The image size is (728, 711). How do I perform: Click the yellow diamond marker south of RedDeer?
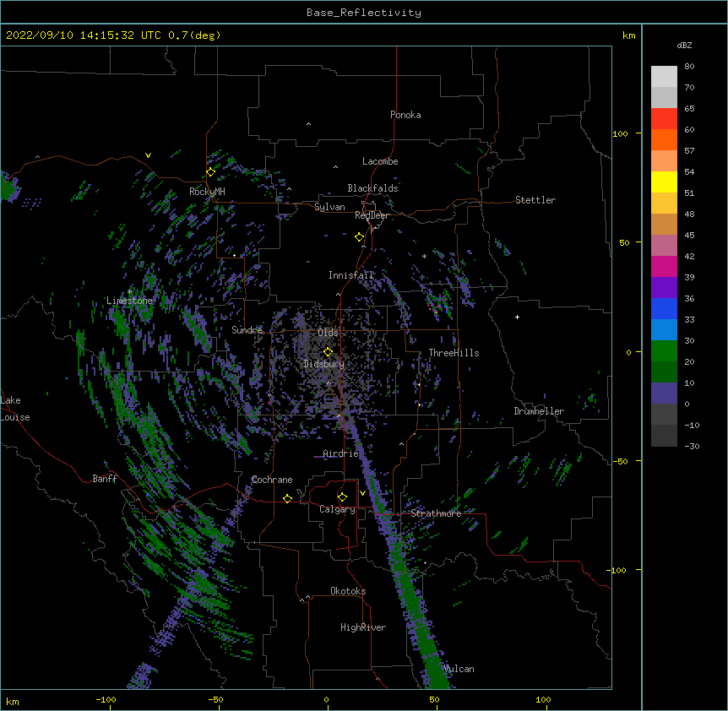pos(359,236)
